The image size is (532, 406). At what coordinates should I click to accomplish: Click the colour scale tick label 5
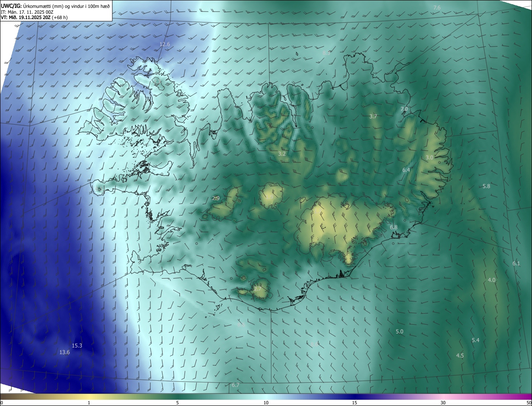pyautogui.click(x=177, y=403)
